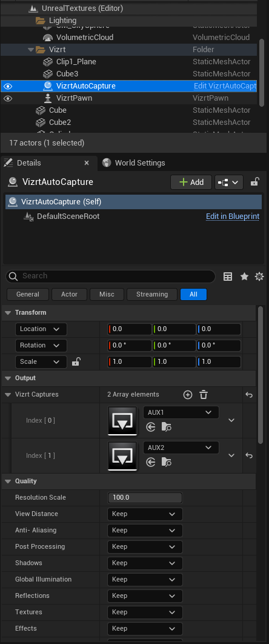Viewport: 269px width, 644px height.
Task: Filter by Actor category
Action: pyautogui.click(x=69, y=295)
